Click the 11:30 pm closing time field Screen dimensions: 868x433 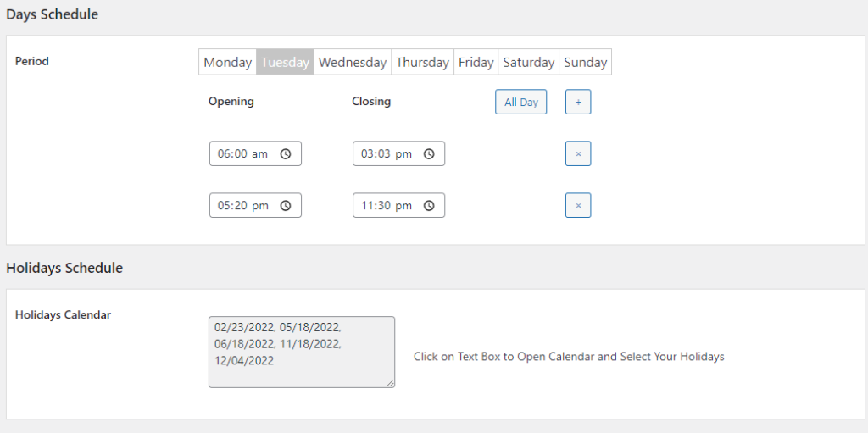tap(398, 205)
